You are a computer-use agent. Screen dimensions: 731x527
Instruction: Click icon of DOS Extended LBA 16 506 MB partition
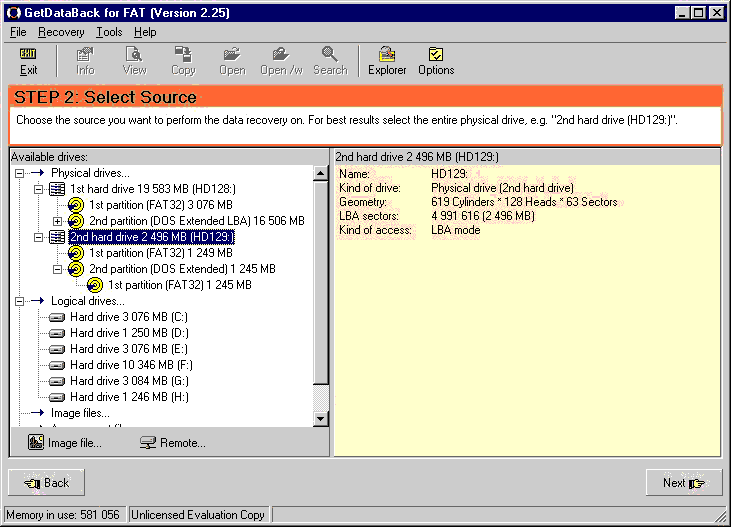point(76,221)
